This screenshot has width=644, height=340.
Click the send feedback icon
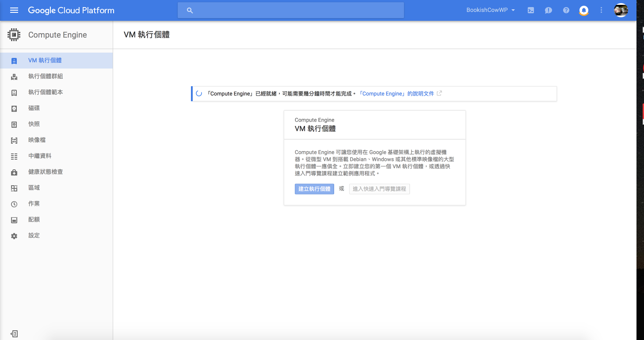549,10
